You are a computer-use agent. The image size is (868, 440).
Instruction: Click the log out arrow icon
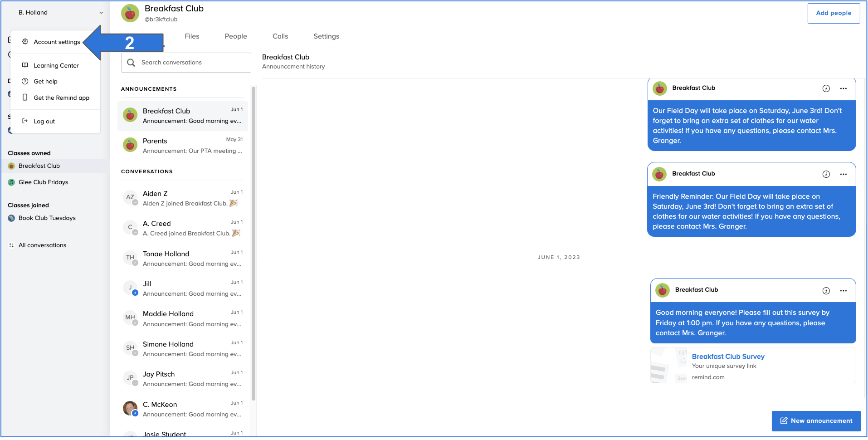click(x=24, y=121)
